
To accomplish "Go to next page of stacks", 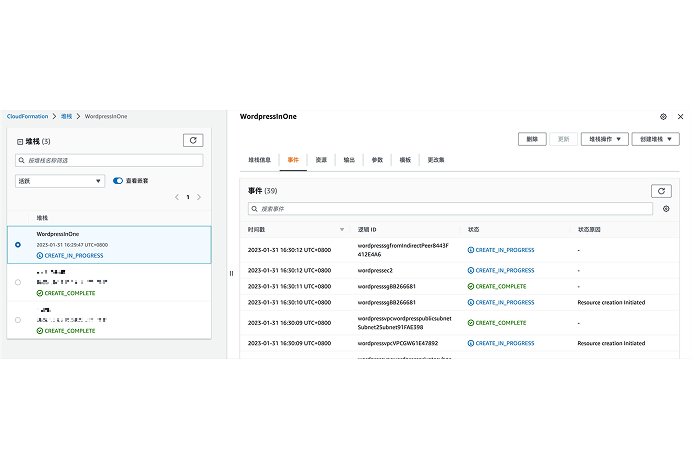I will [199, 197].
